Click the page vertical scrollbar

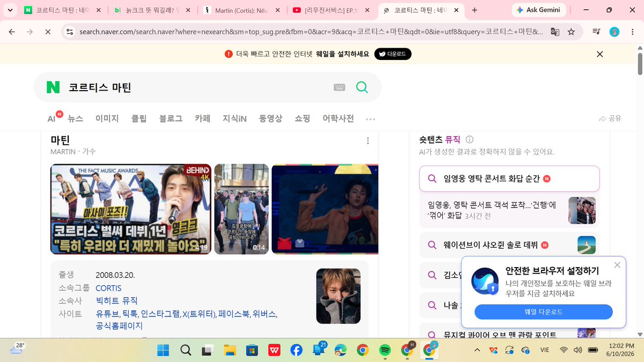point(640,64)
